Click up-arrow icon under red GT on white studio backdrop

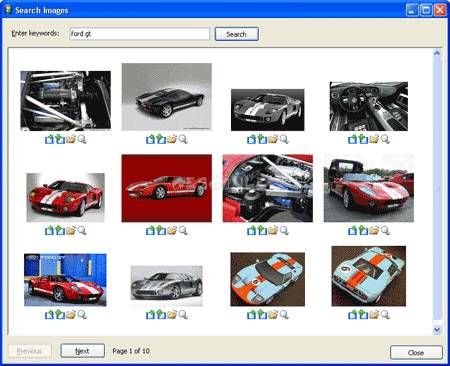[x=49, y=230]
